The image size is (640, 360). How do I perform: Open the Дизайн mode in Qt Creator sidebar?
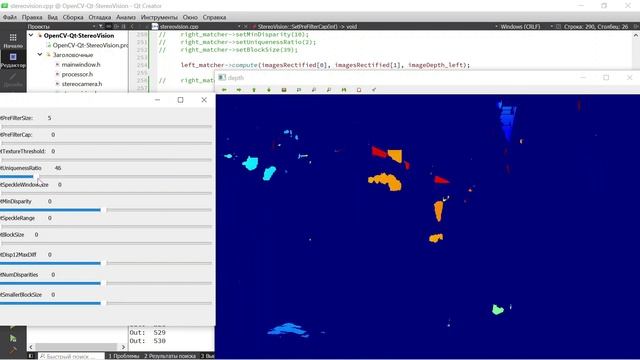click(13, 79)
